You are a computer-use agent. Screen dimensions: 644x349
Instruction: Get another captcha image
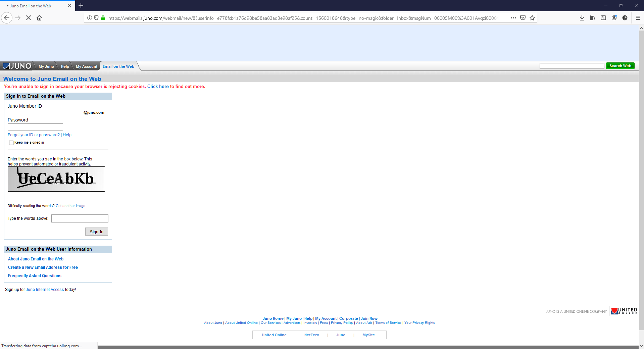[x=70, y=206]
